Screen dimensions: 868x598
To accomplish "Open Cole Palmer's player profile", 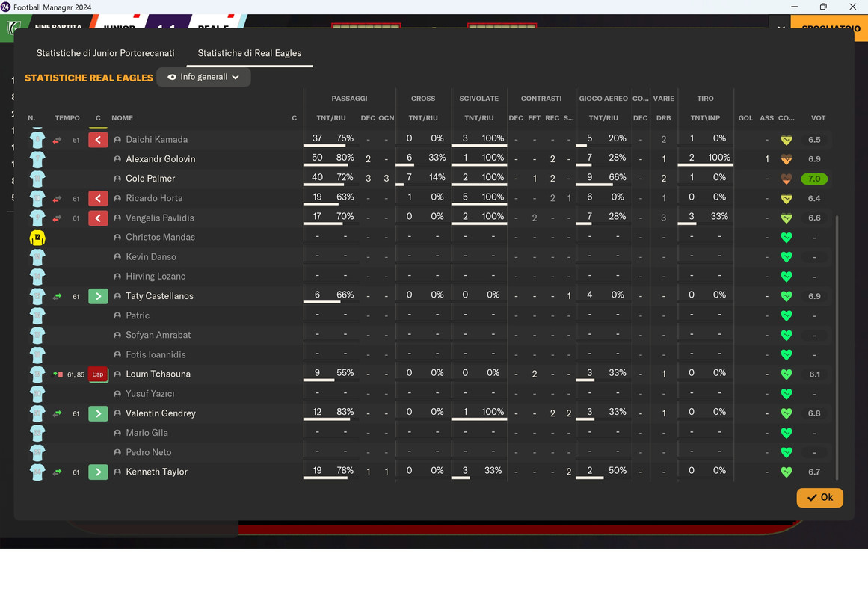I will click(150, 179).
